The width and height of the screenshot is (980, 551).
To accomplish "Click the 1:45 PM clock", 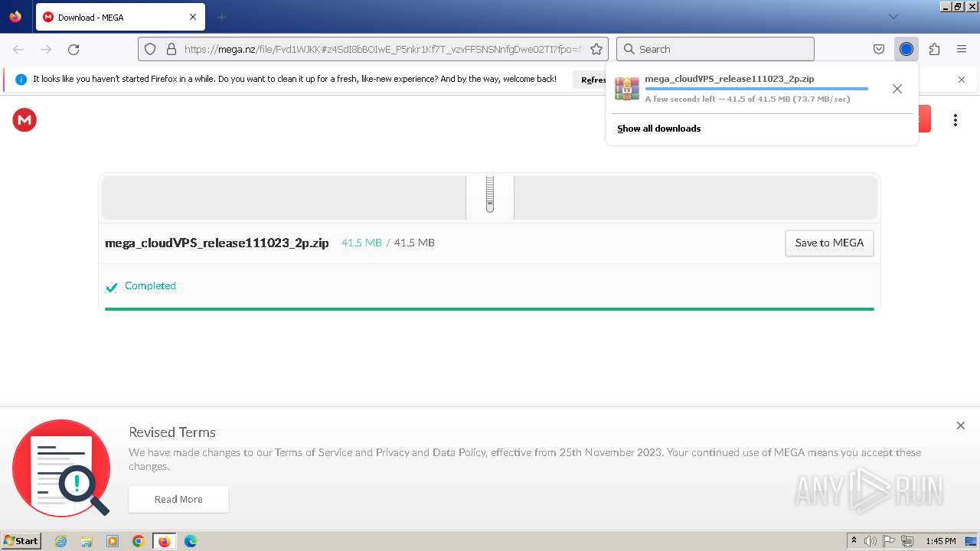I will click(940, 541).
